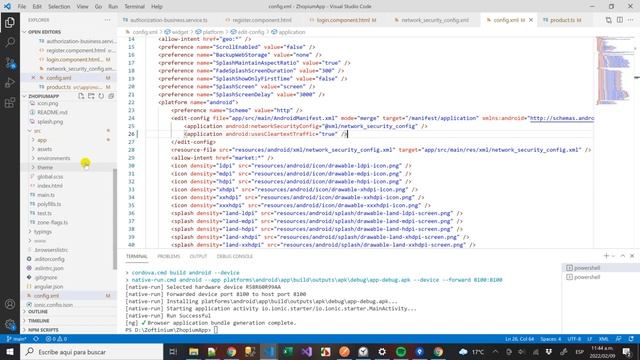The height and width of the screenshot is (360, 640).
Task: Click Spaces: 4 indentation setting
Action: tap(551, 339)
